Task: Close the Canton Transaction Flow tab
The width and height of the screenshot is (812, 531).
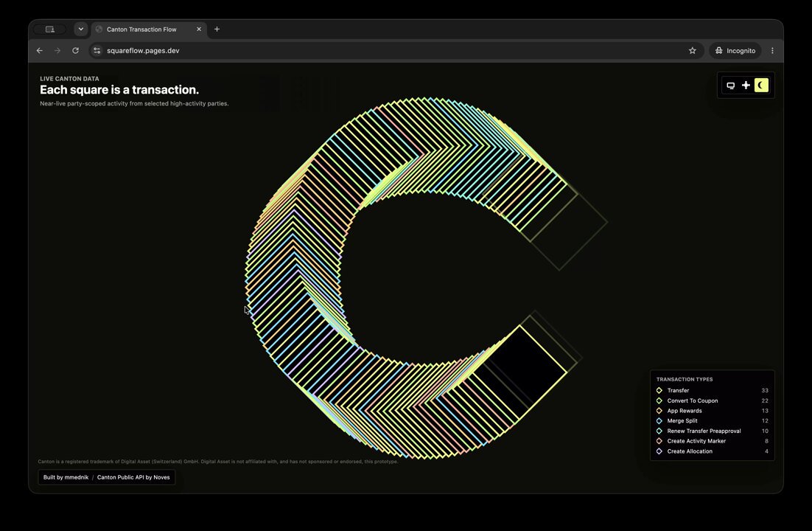Action: 199,29
